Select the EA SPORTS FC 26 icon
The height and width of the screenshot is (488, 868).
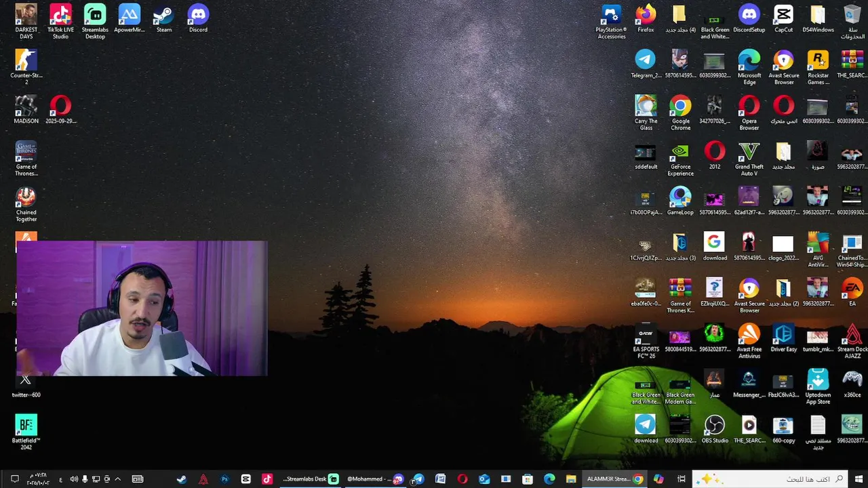coord(646,341)
